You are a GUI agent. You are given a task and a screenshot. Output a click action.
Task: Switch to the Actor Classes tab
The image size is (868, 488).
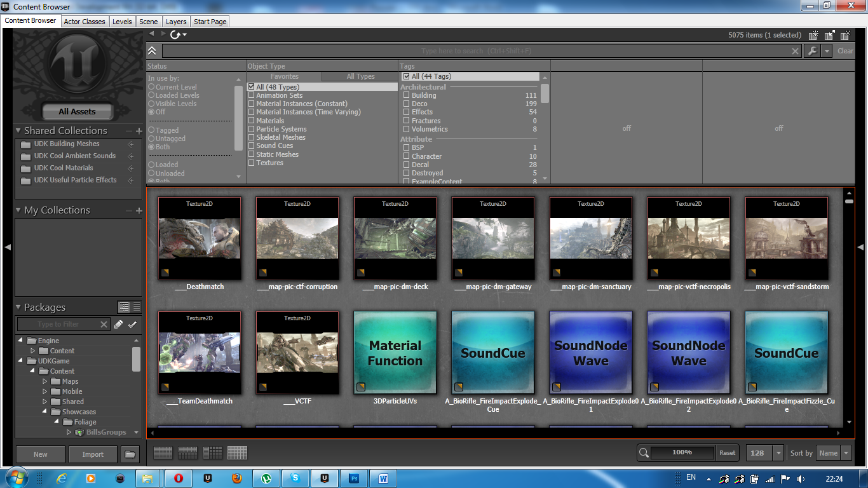(x=85, y=22)
